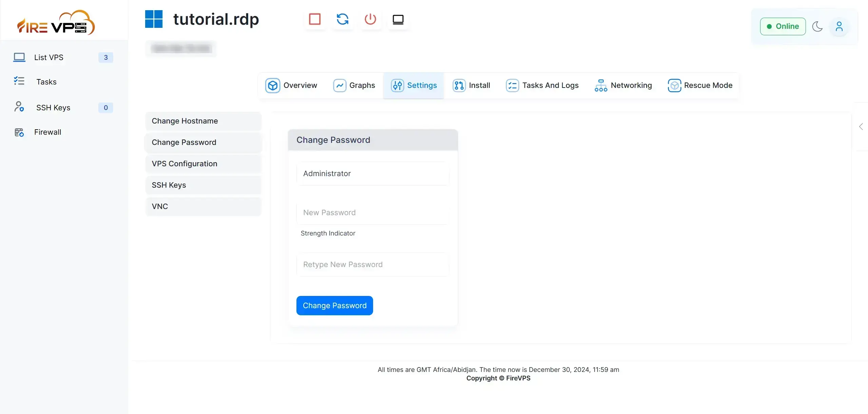
Task: Open the VNC console monitor icon
Action: coord(398,19)
